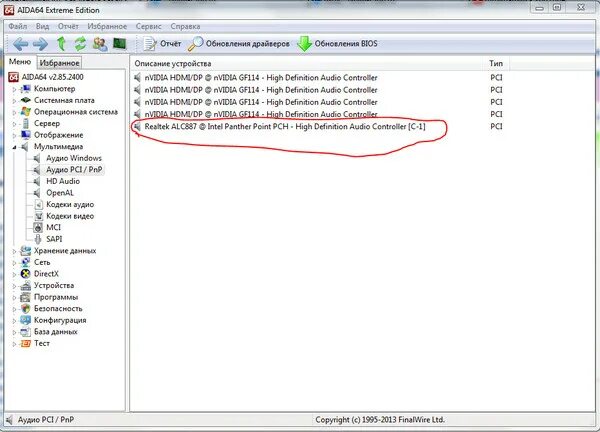Switch to the Меню tab
The width and height of the screenshot is (600, 432).
[x=20, y=62]
